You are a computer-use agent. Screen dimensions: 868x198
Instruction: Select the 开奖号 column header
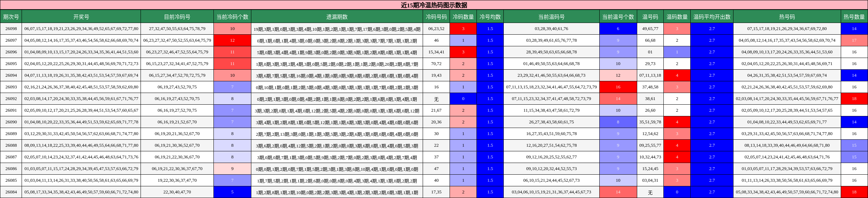tap(81, 17)
